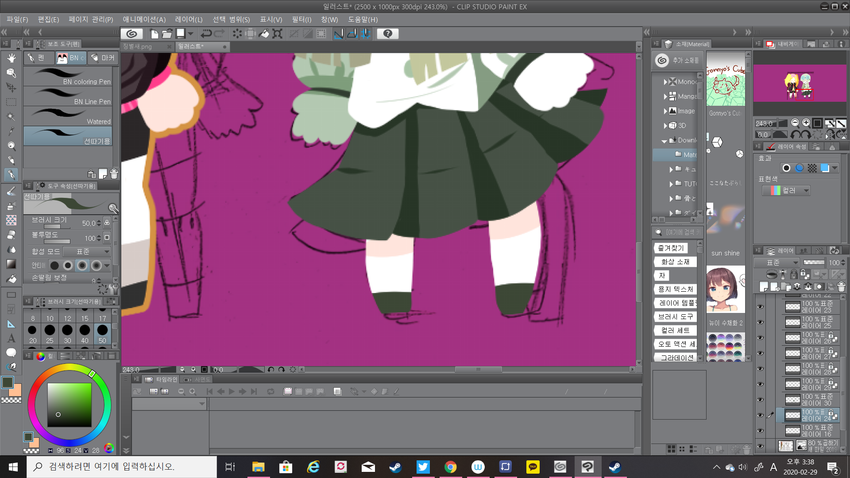This screenshot has width=850, height=478.
Task: Click 즐겨찾기 material tag button
Action: [x=671, y=248]
